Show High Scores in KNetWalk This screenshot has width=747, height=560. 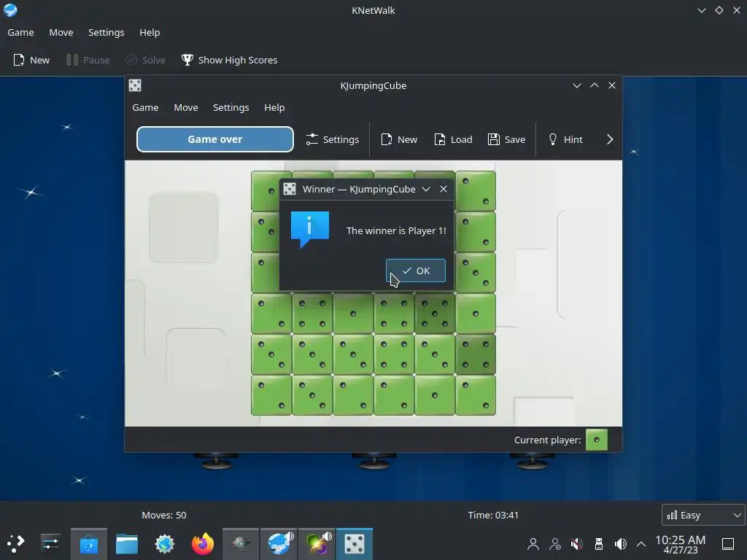pyautogui.click(x=229, y=60)
